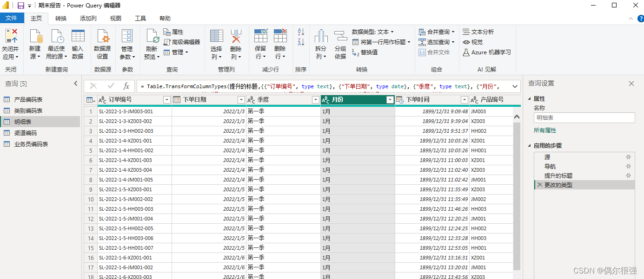Open 订单编号 column filter dropdown
Viewport: 644px width, 279px height.
167,100
